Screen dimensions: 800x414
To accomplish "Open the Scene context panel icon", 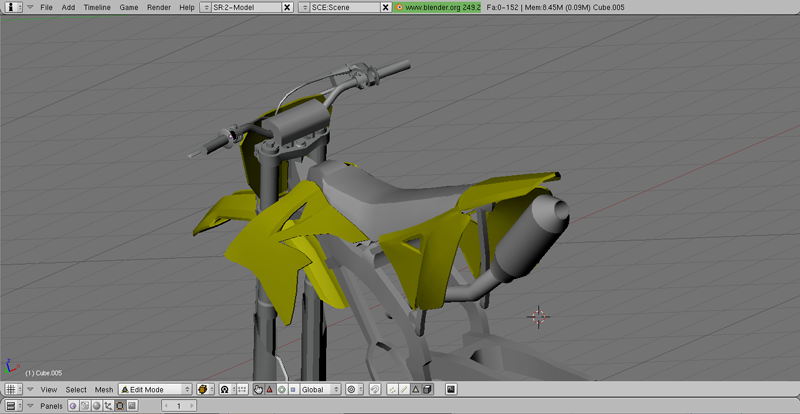I will click(x=131, y=406).
